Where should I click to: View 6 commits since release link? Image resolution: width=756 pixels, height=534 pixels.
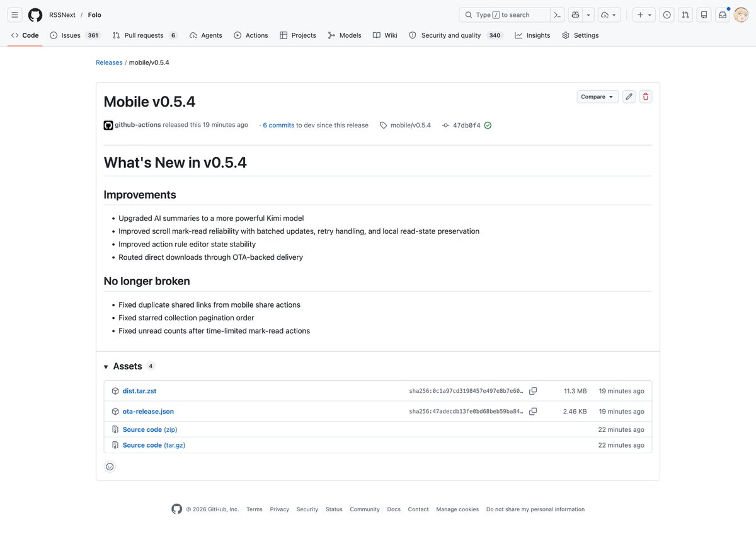(x=278, y=125)
